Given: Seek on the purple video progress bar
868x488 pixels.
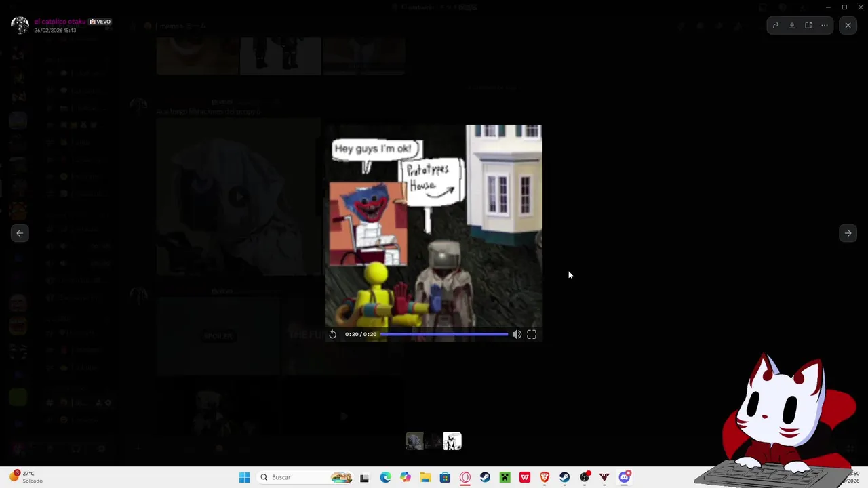Looking at the screenshot, I should [443, 334].
